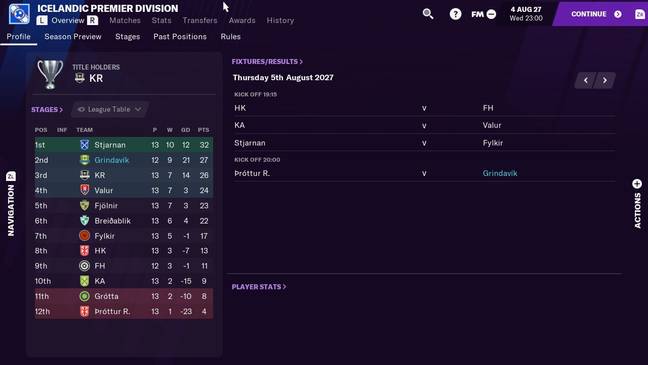Viewport: 648px width, 365px height.
Task: Open the League Table view dropdown
Action: coord(110,110)
